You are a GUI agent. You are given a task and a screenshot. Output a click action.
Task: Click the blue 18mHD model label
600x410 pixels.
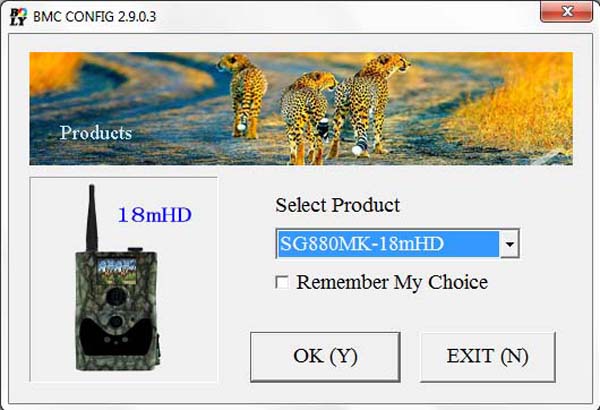click(x=155, y=215)
